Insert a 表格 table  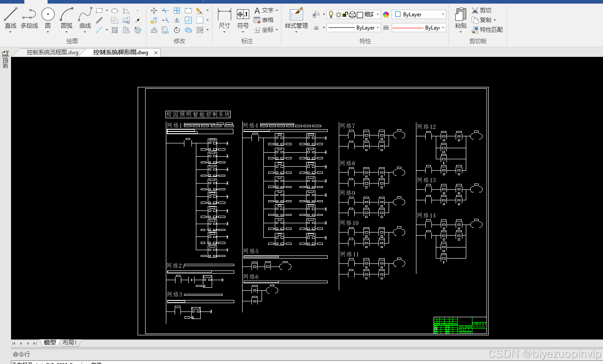264,20
